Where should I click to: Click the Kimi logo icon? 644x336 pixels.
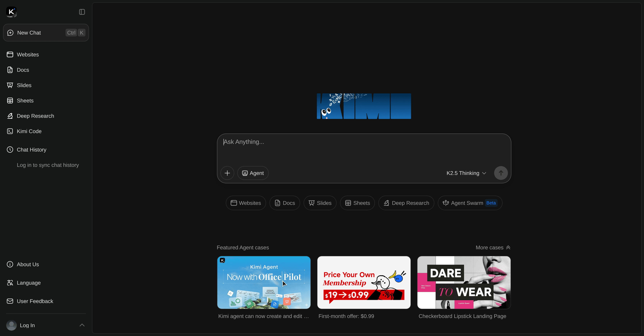pos(11,12)
